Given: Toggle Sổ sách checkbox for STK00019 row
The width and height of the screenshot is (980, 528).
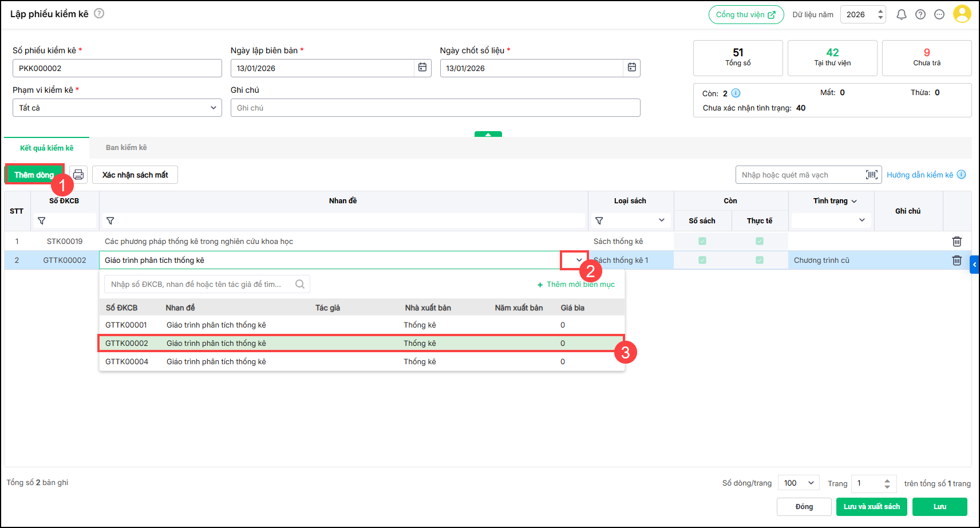Looking at the screenshot, I should [x=702, y=241].
